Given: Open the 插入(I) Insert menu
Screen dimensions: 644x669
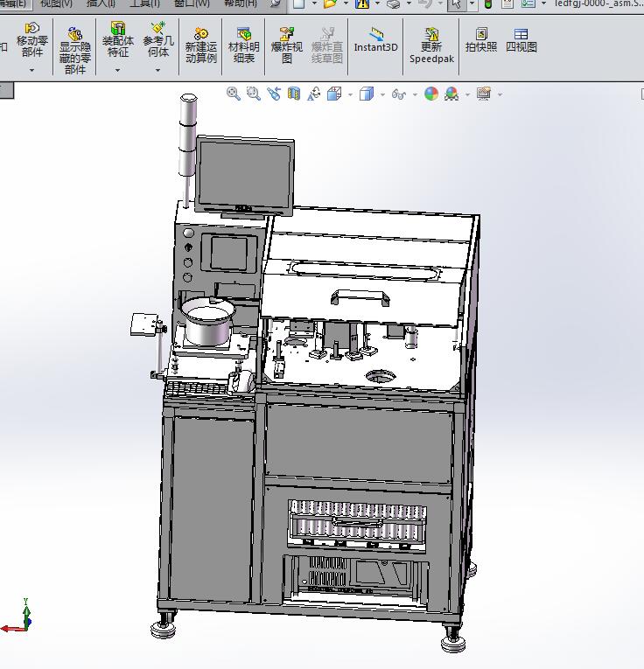Looking at the screenshot, I should (x=101, y=3).
